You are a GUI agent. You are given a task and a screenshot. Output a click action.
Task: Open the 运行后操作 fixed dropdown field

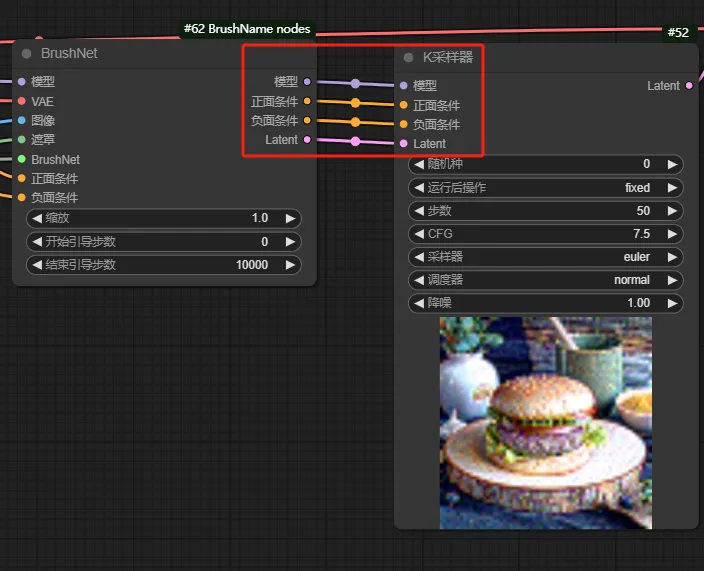(546, 188)
